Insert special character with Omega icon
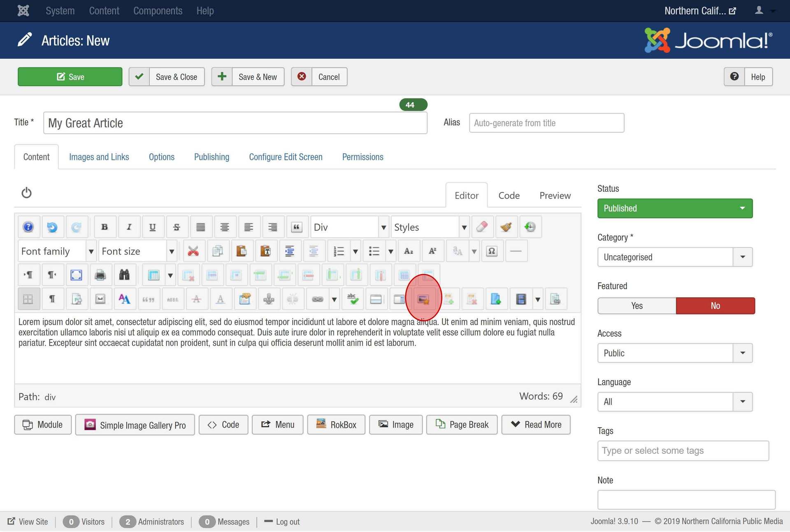The height and width of the screenshot is (532, 790). (x=492, y=251)
